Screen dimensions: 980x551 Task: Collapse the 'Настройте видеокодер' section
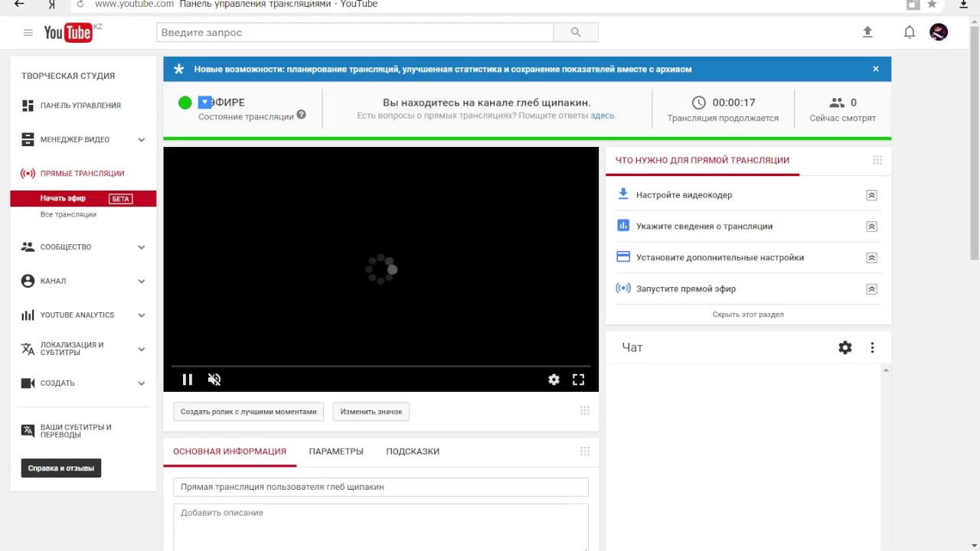[x=871, y=195]
